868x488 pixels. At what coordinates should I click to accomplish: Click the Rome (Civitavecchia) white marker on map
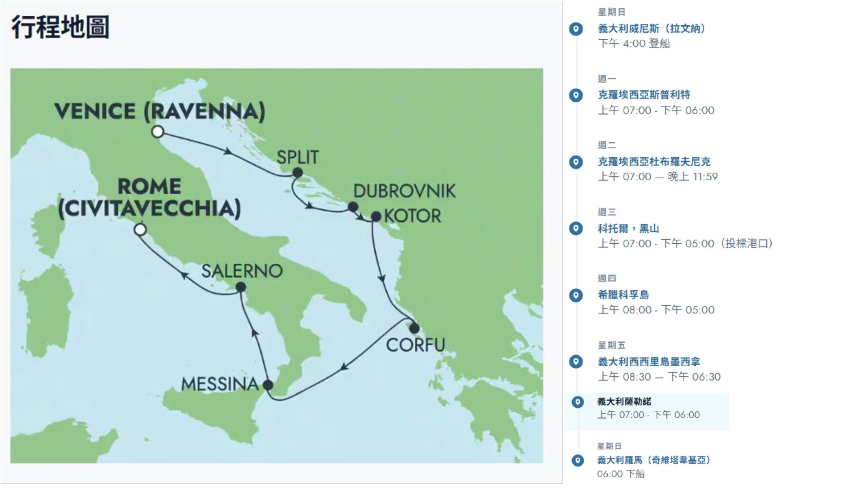click(x=140, y=229)
